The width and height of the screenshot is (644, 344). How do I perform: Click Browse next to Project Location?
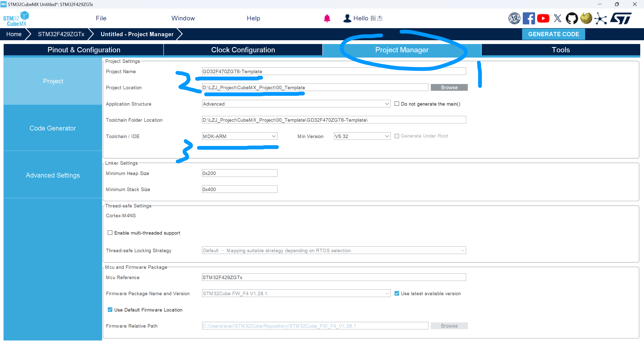click(449, 88)
